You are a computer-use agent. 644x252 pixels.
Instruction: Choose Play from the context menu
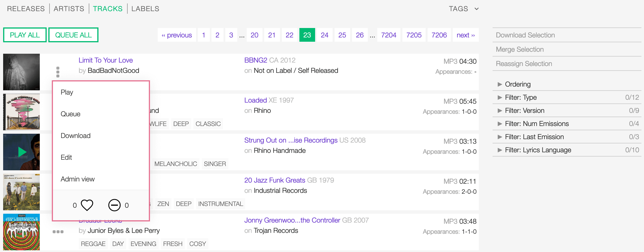coord(101,92)
